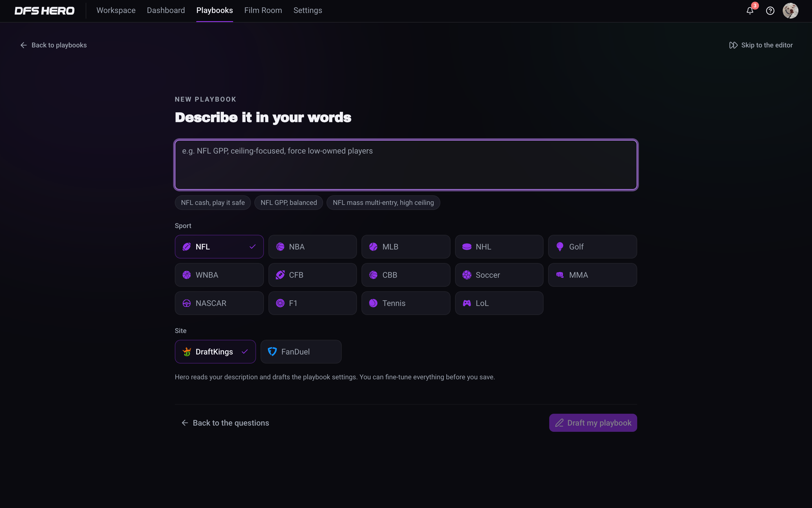
Task: Click the MMA glove icon
Action: pyautogui.click(x=560, y=275)
